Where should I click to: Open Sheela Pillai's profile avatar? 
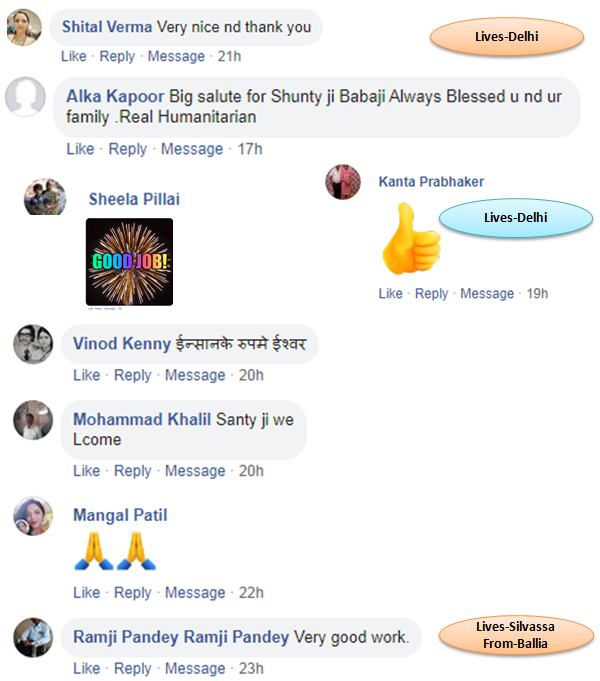point(45,197)
